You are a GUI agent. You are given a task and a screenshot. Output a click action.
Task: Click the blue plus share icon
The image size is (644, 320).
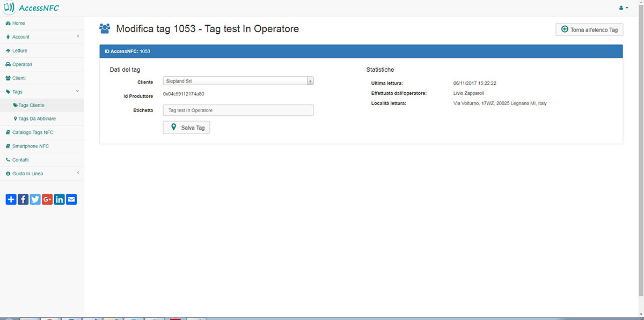click(11, 199)
